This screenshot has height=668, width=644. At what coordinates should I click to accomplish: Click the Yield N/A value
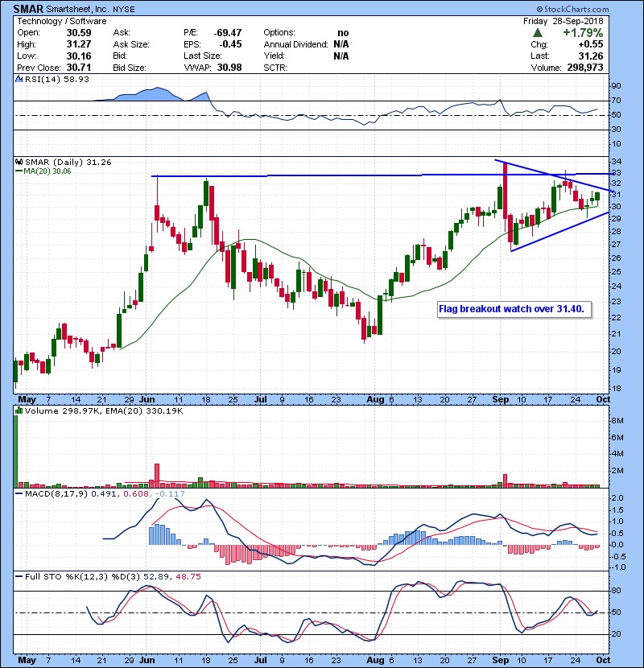[x=341, y=56]
